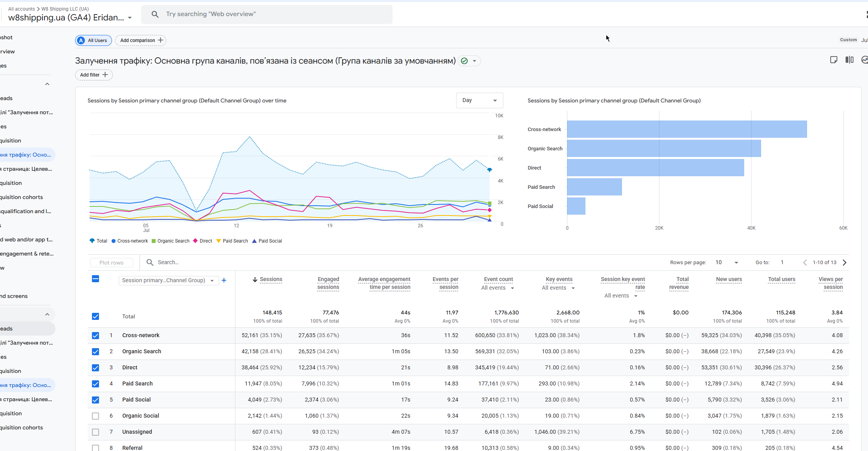Open the report status checkmark menu
This screenshot has width=868, height=451.
(x=469, y=61)
